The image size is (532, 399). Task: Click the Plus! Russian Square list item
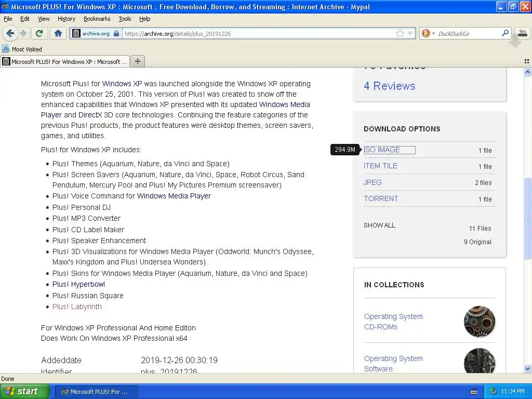88,296
